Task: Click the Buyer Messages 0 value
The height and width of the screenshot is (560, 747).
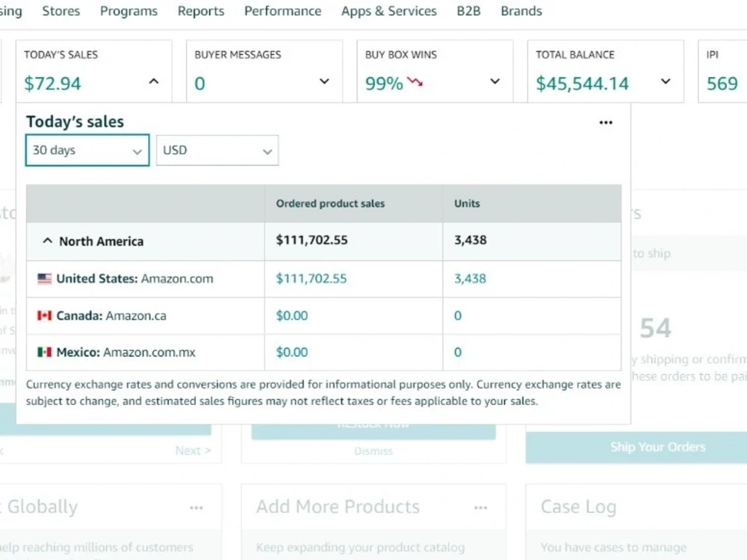Action: (199, 84)
